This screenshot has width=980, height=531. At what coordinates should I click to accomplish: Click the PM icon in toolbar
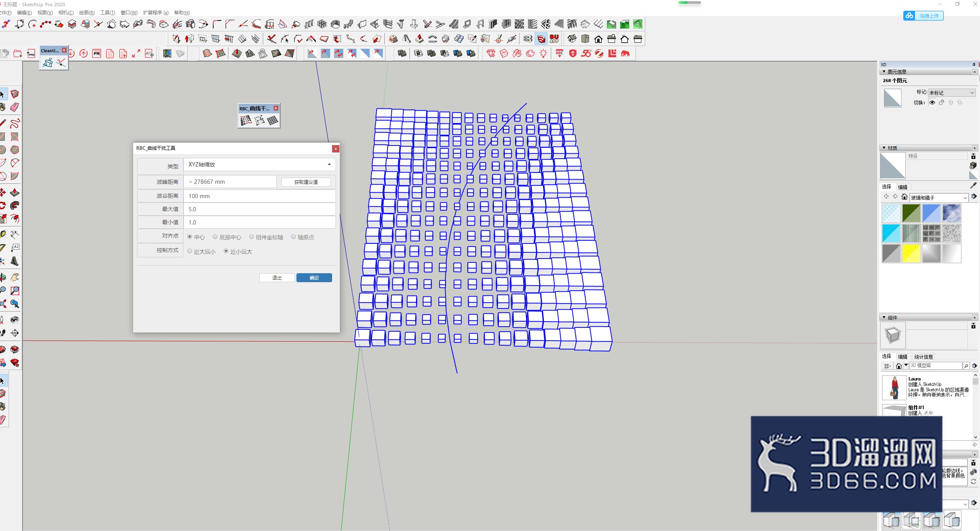pyautogui.click(x=97, y=54)
